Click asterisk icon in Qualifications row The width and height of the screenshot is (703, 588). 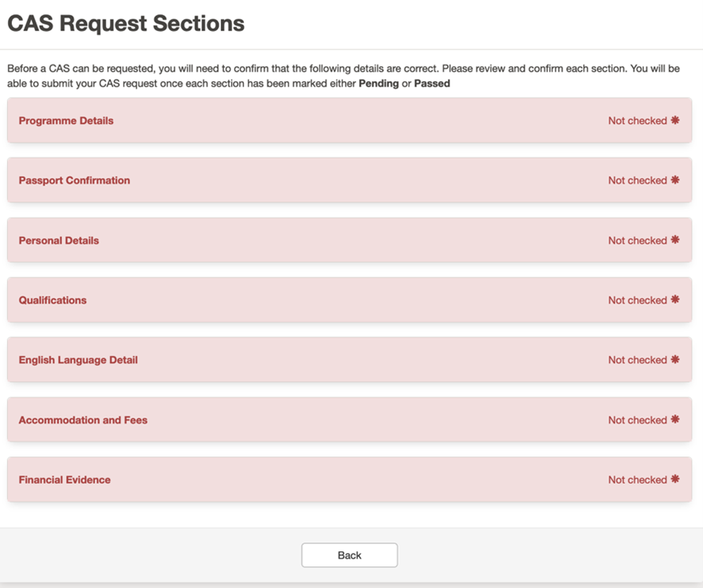(x=675, y=300)
